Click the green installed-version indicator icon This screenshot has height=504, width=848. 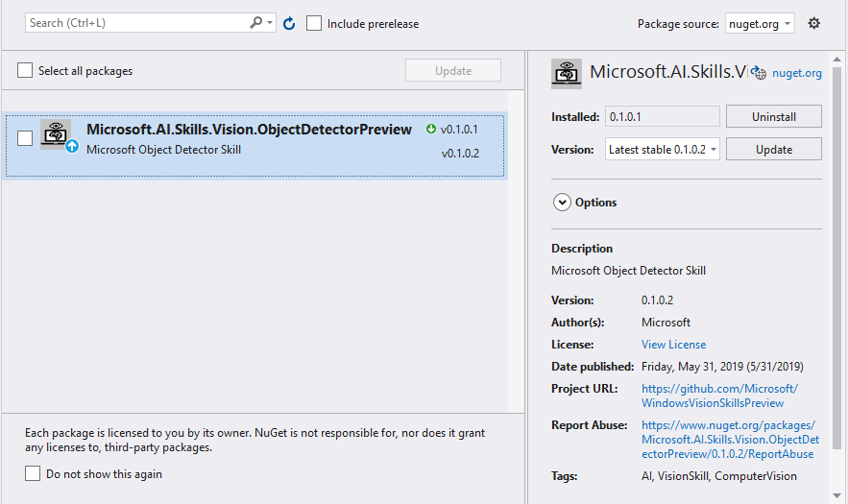click(x=431, y=129)
